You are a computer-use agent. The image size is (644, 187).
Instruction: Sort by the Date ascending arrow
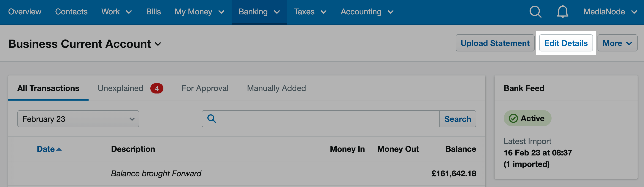(x=59, y=149)
